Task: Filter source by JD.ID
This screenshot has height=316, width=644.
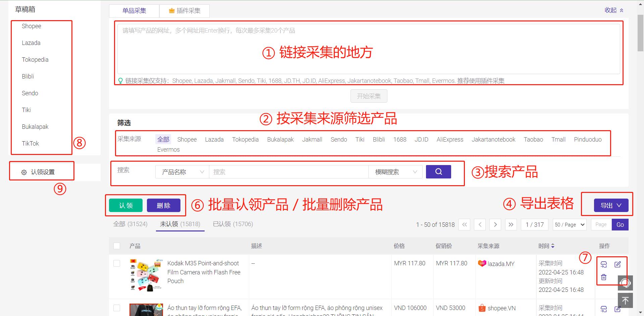Action: pos(421,139)
